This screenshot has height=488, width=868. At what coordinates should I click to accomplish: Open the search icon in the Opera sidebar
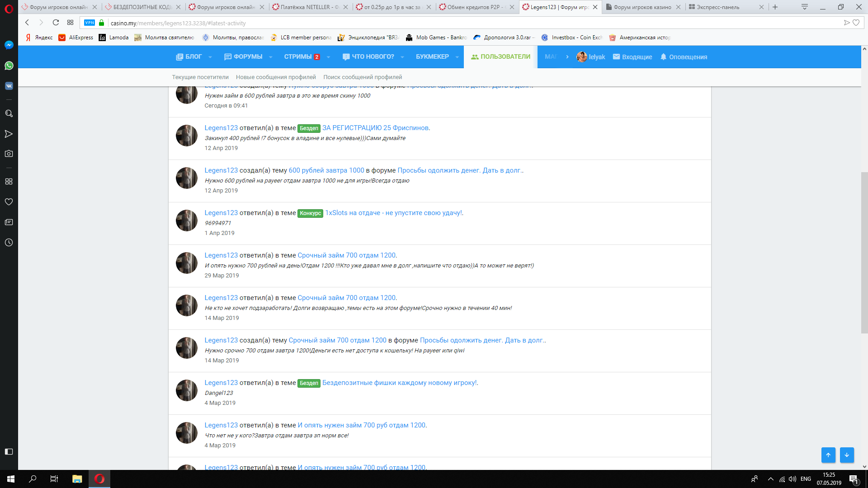pyautogui.click(x=9, y=113)
